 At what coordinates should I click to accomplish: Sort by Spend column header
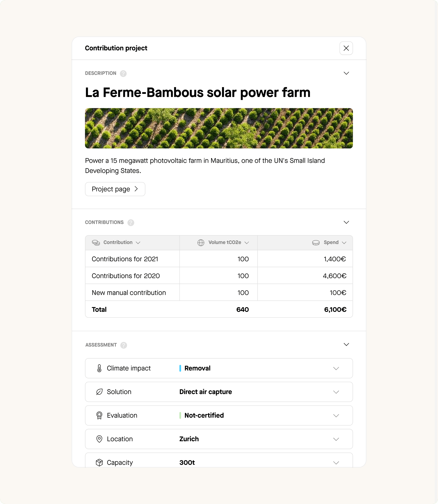(x=331, y=242)
